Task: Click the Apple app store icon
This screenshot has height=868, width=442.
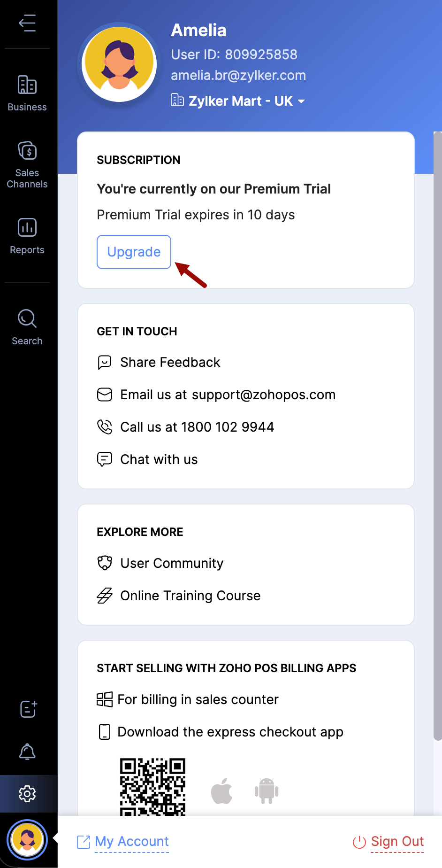Action: (x=221, y=791)
